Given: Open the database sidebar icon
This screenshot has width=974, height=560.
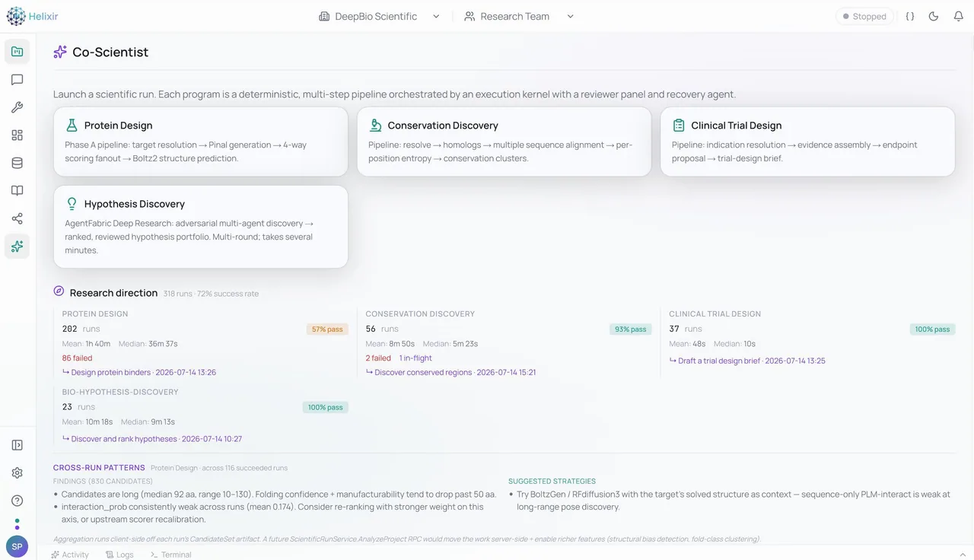Looking at the screenshot, I should coord(17,163).
